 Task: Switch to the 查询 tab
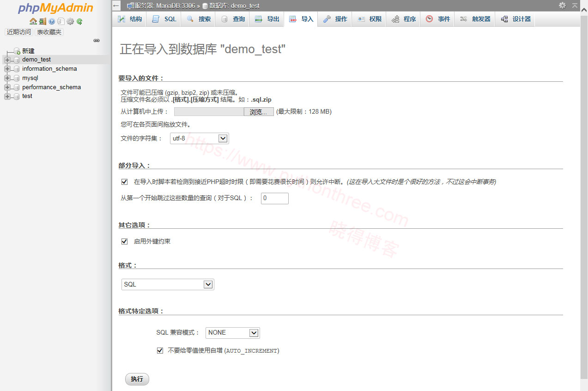[x=232, y=19]
